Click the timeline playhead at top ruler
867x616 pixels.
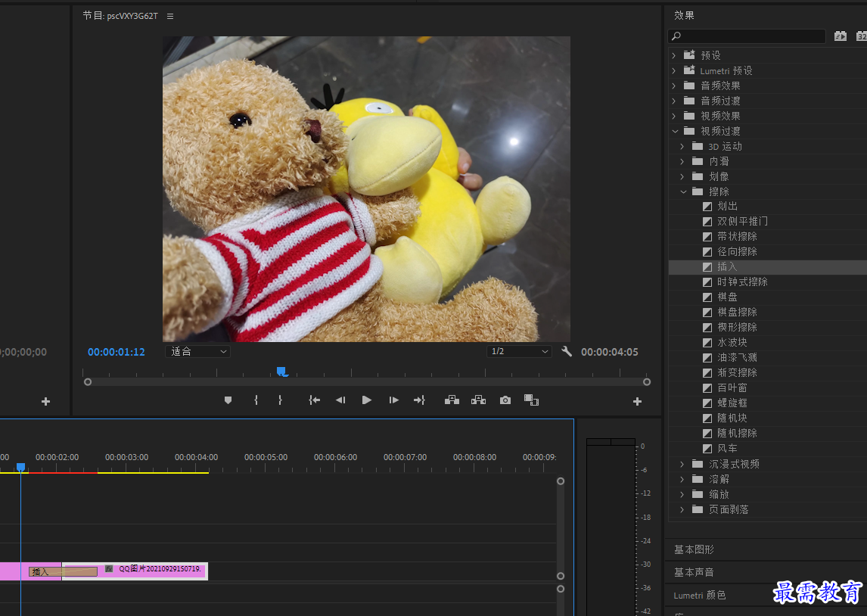point(21,467)
